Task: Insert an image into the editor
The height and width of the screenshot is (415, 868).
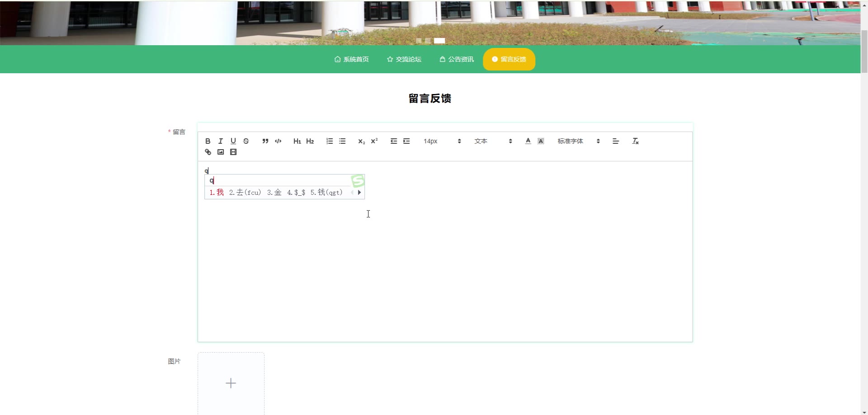Action: tap(221, 152)
